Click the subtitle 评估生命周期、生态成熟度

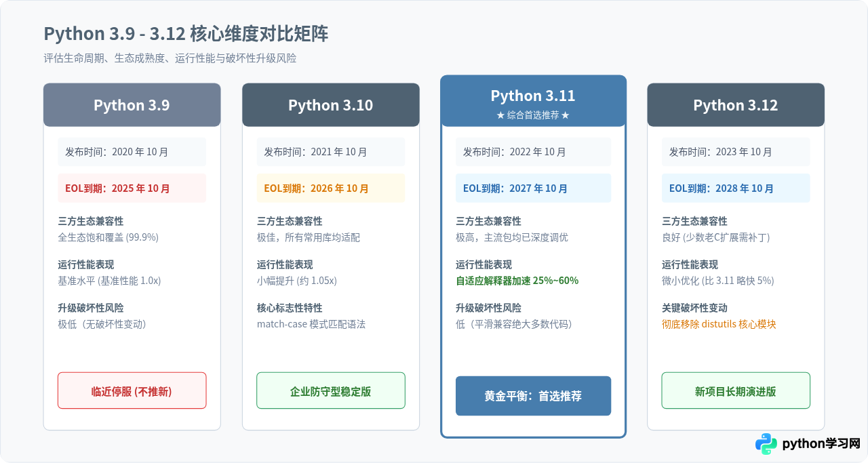[170, 58]
